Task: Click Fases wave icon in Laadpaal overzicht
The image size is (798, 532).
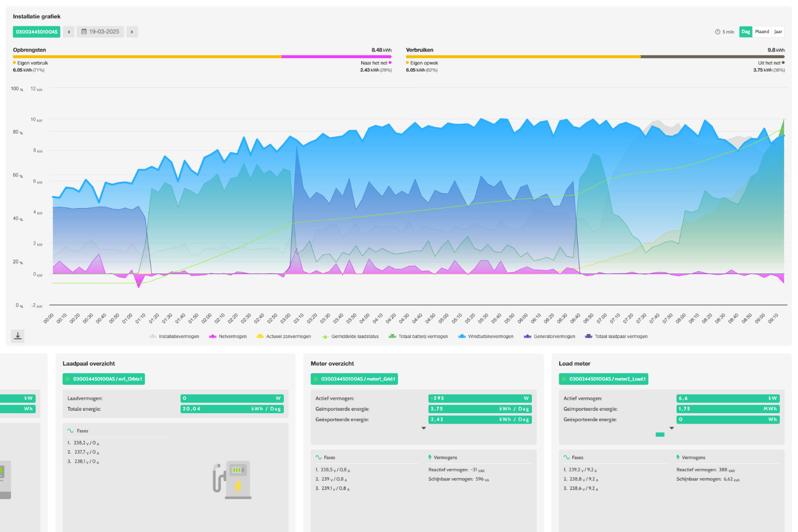Action: (x=70, y=431)
